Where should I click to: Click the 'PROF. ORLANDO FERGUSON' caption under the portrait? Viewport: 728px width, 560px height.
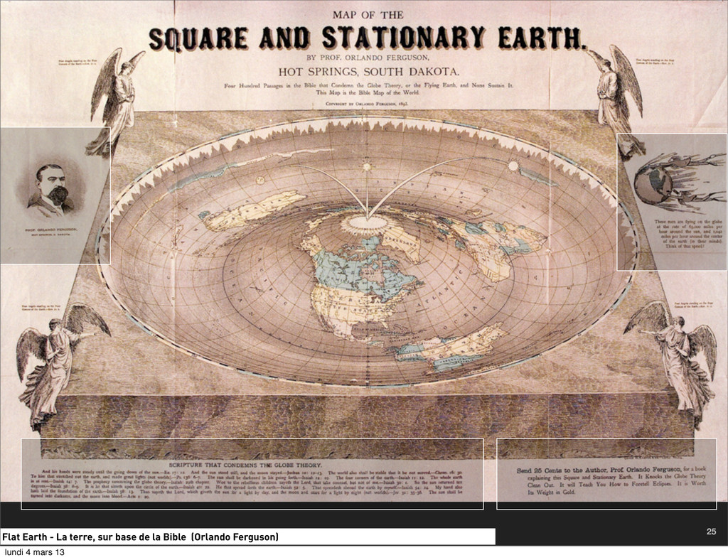(51, 230)
